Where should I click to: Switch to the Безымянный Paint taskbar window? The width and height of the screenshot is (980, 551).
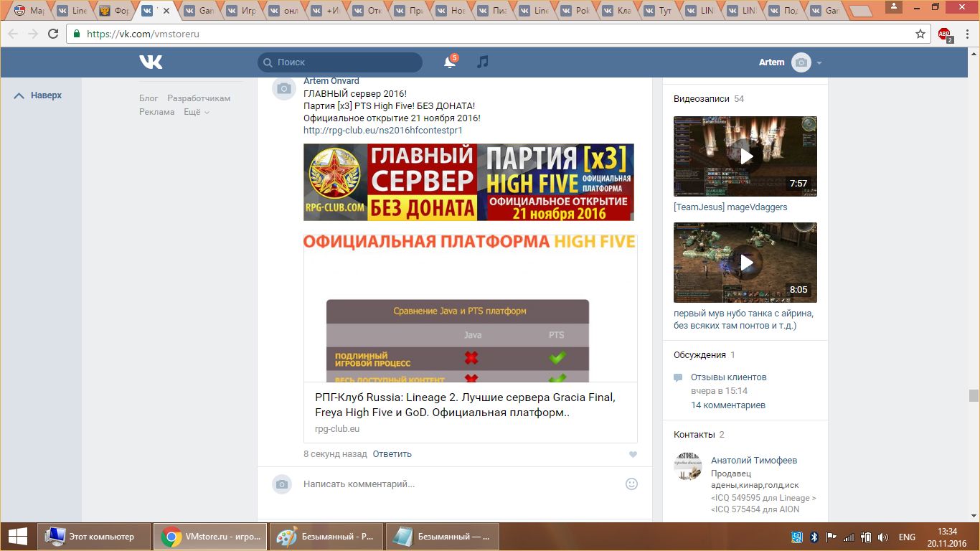[325, 537]
